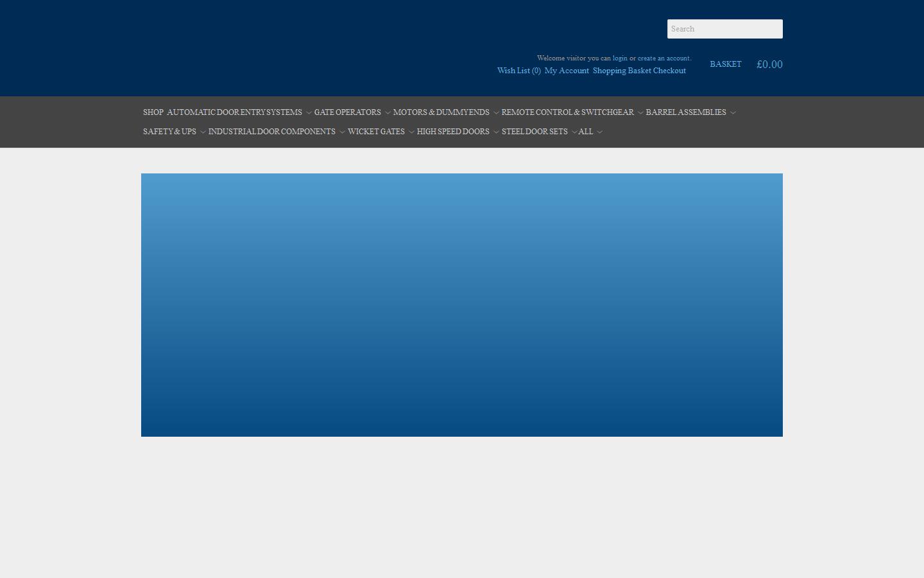Go to My Account

pos(567,71)
